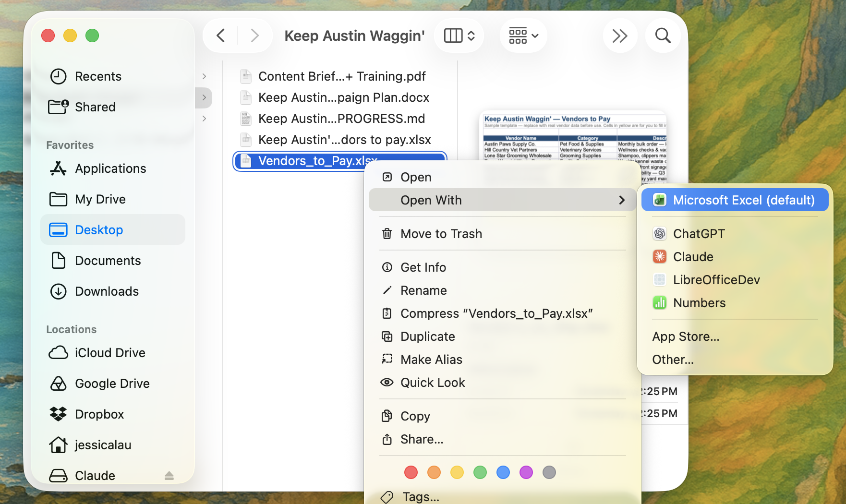
Task: Expand the third parent column chevron
Action: point(205,119)
